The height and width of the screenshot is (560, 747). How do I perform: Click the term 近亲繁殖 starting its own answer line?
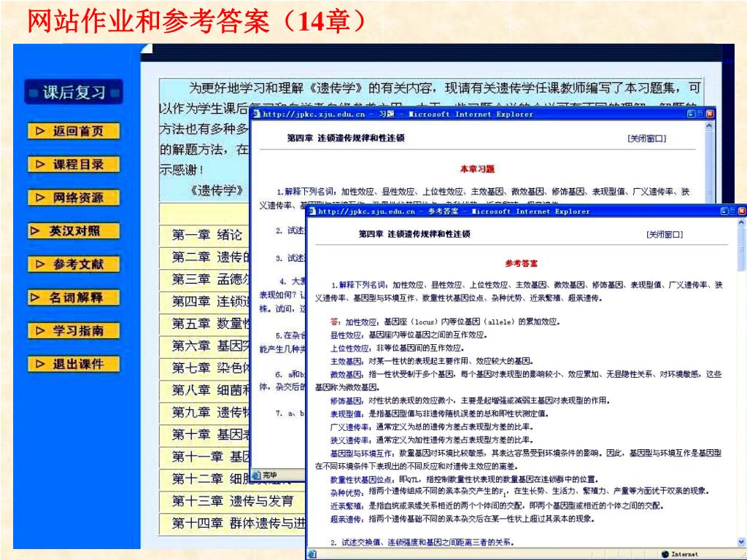point(346,506)
